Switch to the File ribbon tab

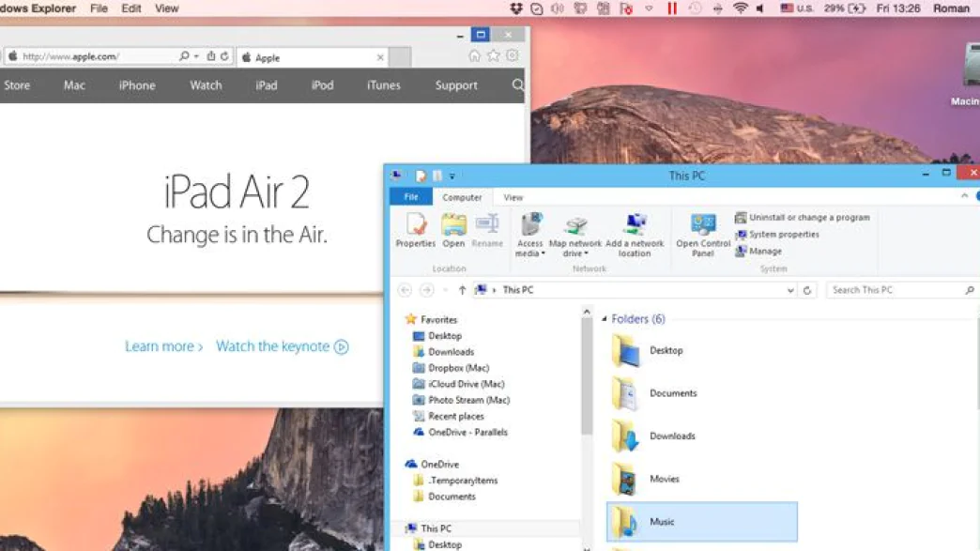410,197
